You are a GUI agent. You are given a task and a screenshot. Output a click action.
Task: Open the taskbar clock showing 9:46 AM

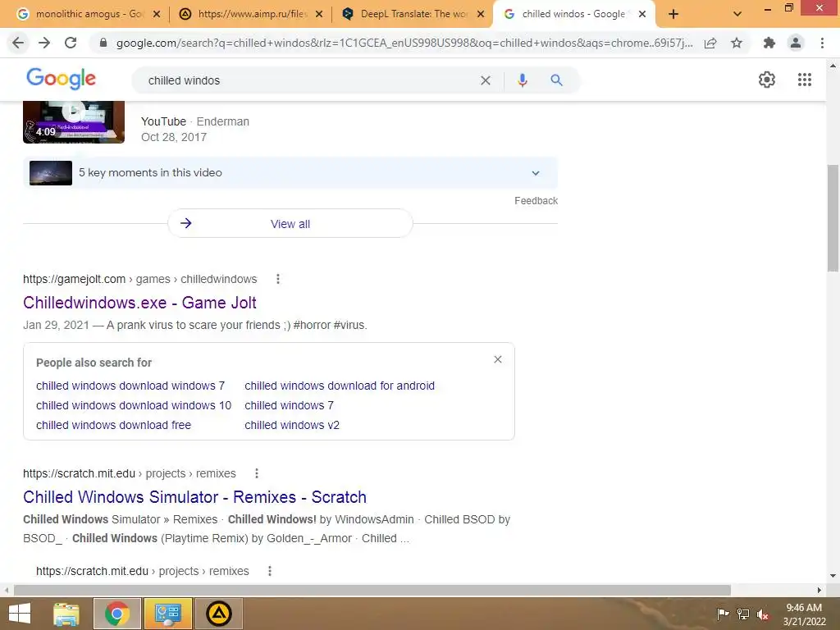tap(804, 614)
